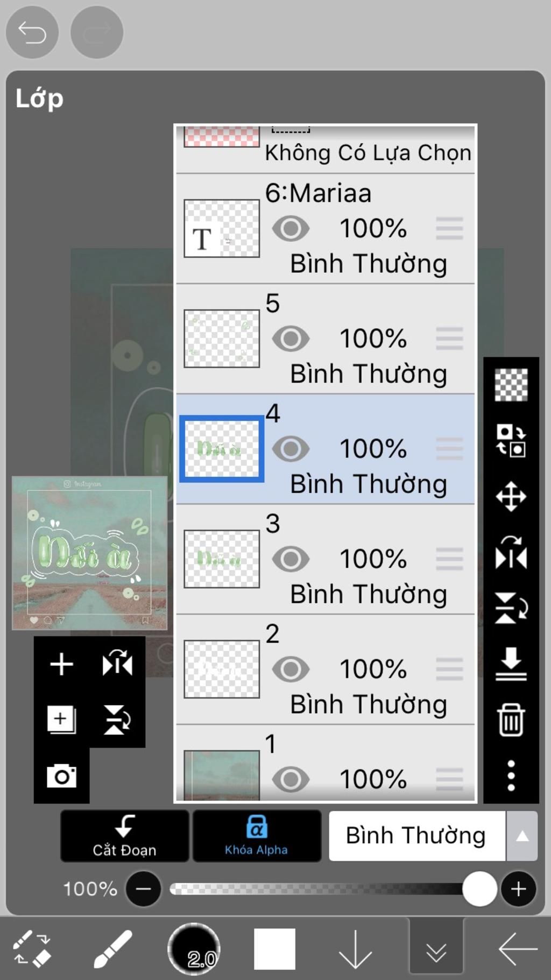Image resolution: width=551 pixels, height=980 pixels.
Task: Click the camera icon to import photo
Action: tap(61, 775)
